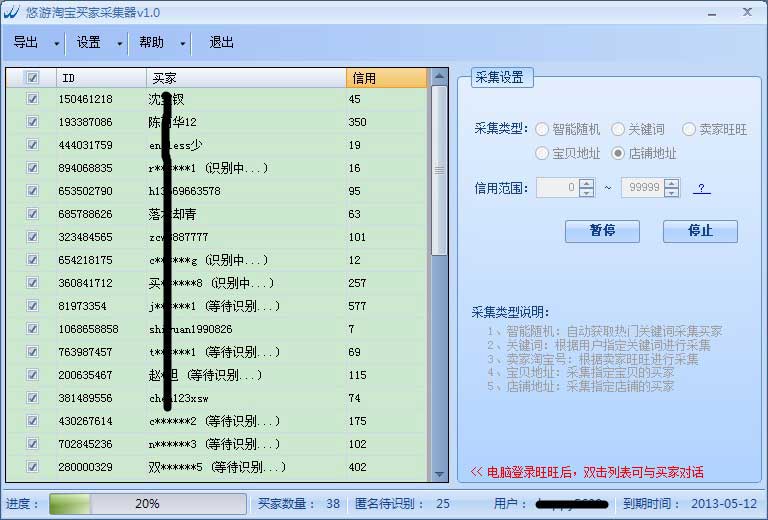
Task: Click the 采集设置 panel tab
Action: pos(502,78)
